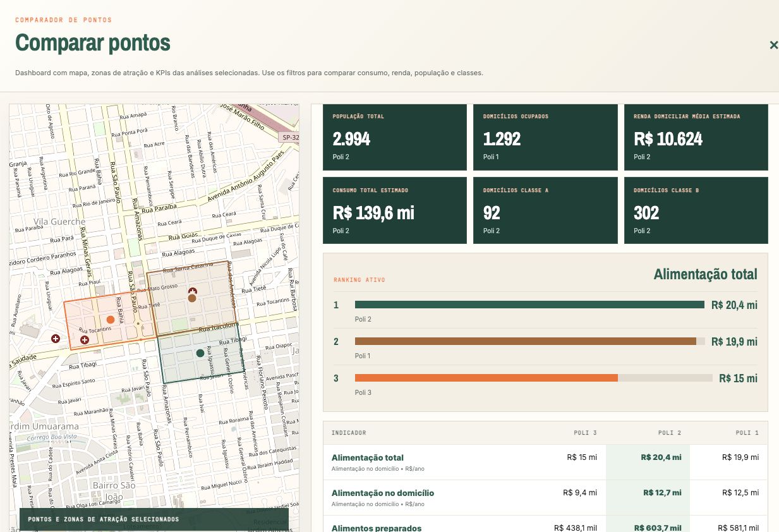This screenshot has width=779, height=532.
Task: Open the Consumo total estimado KPI card
Action: click(395, 210)
